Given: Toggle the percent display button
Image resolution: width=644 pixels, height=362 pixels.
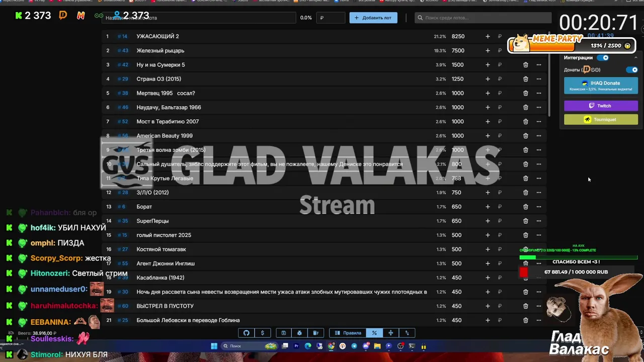Looking at the screenshot, I should click(x=374, y=333).
